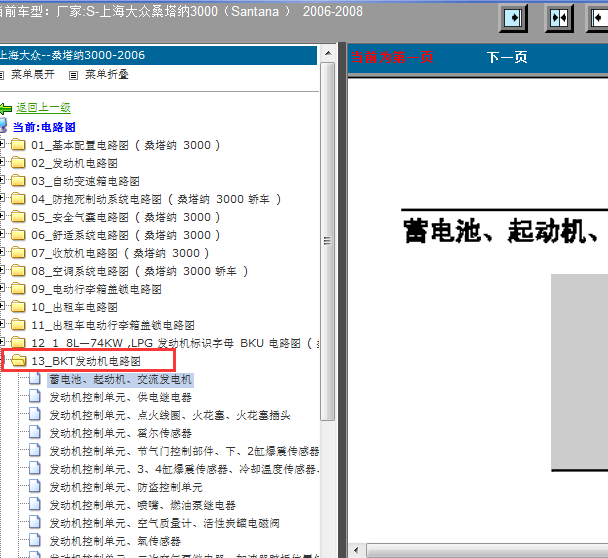Expand the 02_发动机电路图 tree node
Image resolution: width=608 pixels, height=558 pixels.
tap(3, 163)
